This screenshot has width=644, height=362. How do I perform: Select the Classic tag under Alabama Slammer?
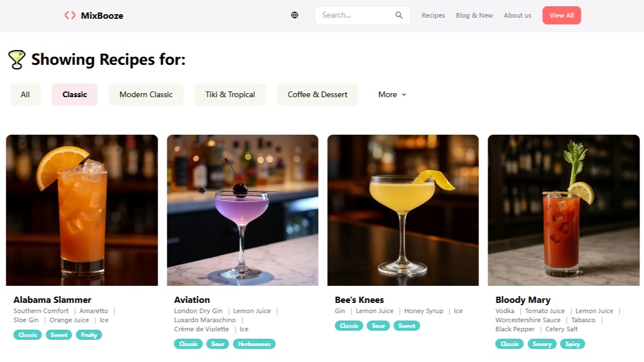click(27, 335)
